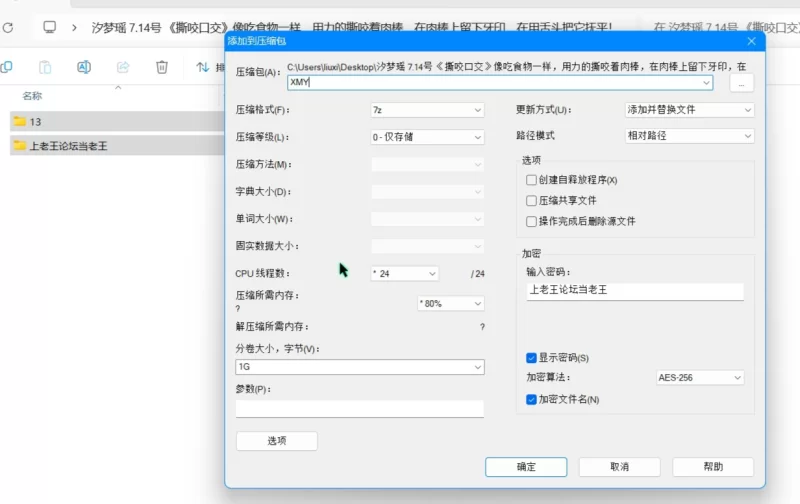This screenshot has width=800, height=504.
Task: Open the 压缩格式 dropdown showing 7z
Action: click(427, 110)
